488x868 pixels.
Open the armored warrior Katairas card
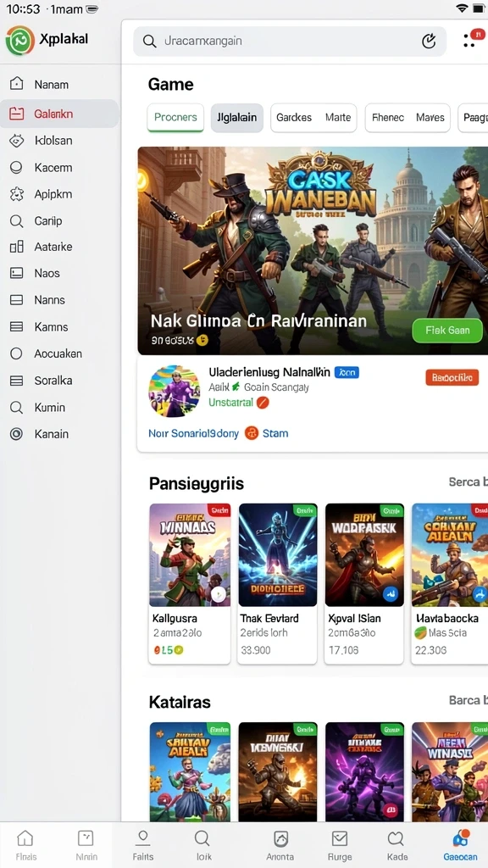(x=278, y=771)
